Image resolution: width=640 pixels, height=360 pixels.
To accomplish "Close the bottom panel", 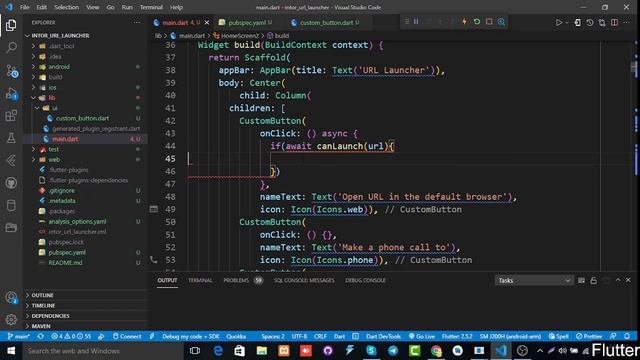I will [628, 280].
